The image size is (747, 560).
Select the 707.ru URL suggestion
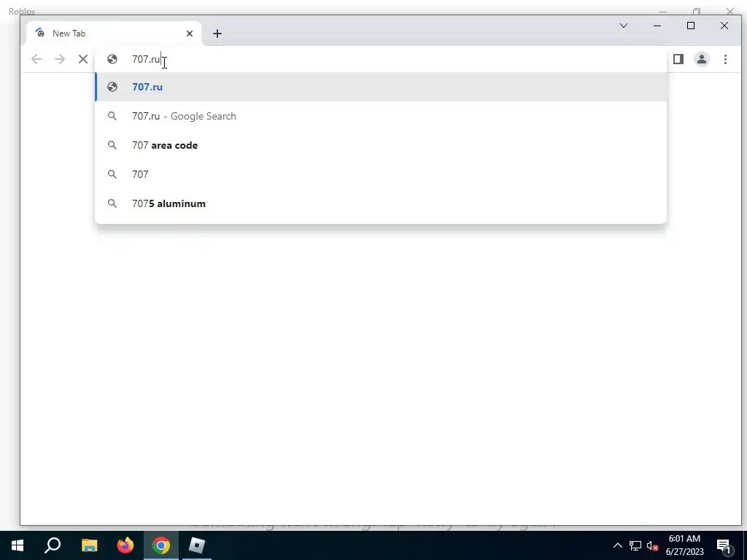[381, 87]
